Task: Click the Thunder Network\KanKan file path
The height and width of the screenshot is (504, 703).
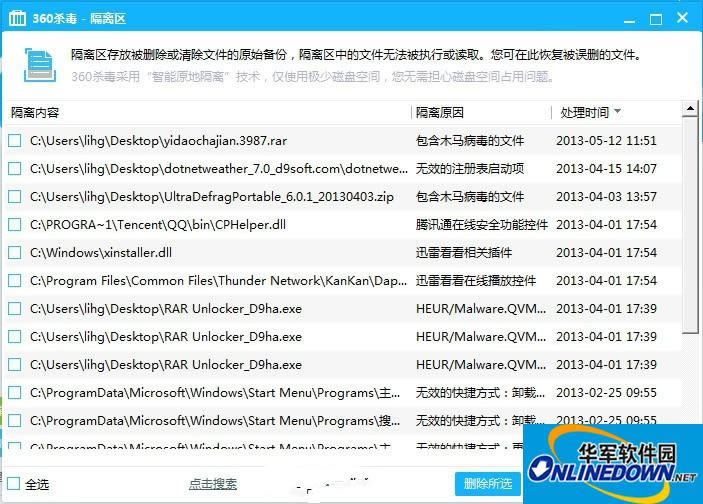Action: (218, 281)
